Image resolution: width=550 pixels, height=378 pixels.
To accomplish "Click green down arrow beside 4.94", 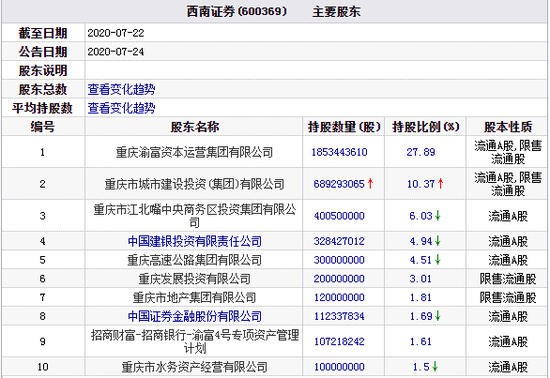I will (437, 241).
